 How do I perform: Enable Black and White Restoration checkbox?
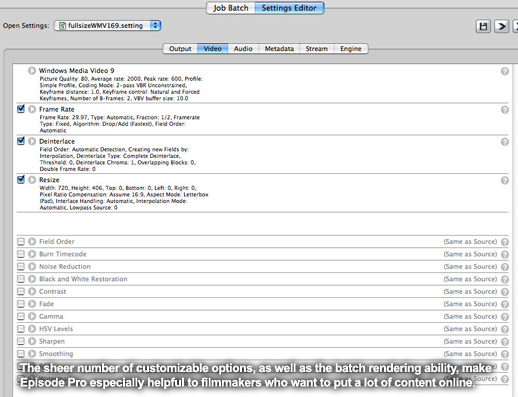tap(21, 279)
